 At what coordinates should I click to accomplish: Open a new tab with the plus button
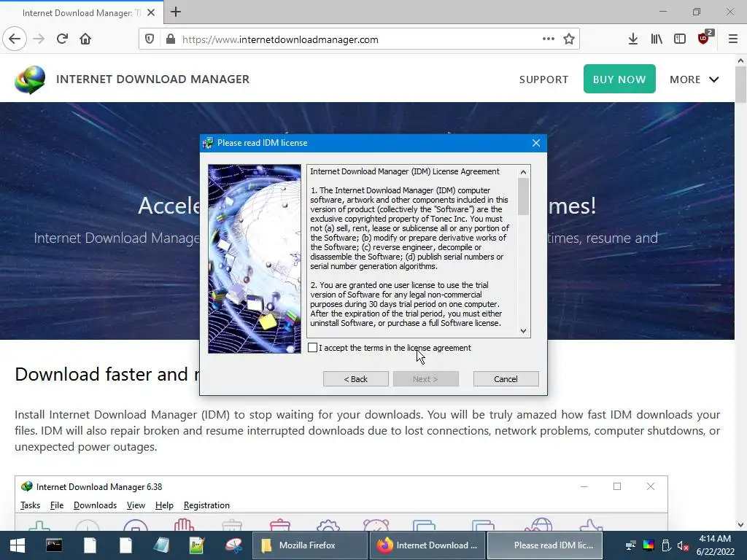pyautogui.click(x=176, y=12)
